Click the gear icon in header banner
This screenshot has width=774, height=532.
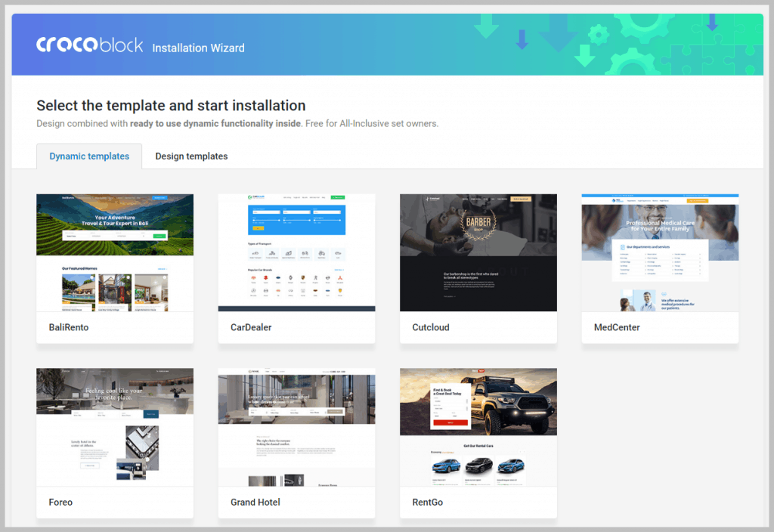(598, 35)
